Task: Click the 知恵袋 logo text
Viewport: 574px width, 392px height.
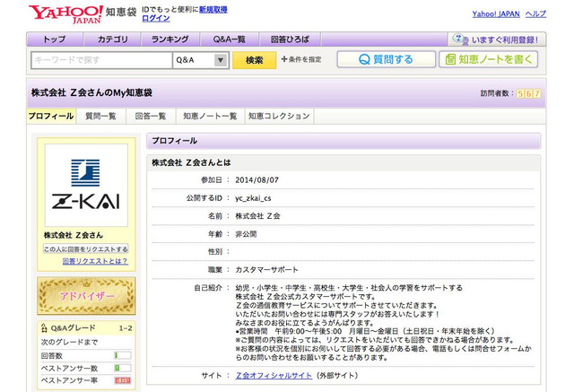Action: coord(121,12)
